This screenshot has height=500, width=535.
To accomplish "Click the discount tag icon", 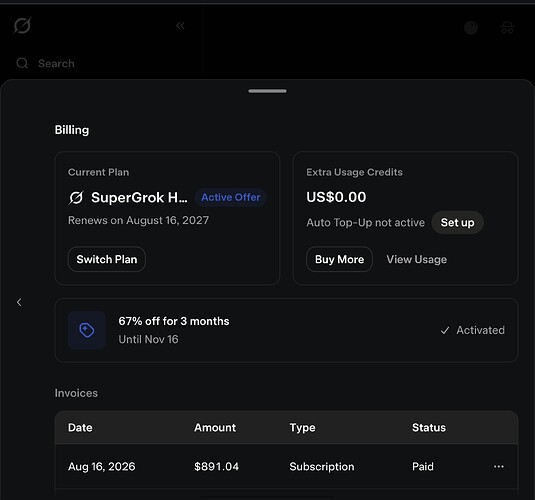I will pyautogui.click(x=87, y=330).
